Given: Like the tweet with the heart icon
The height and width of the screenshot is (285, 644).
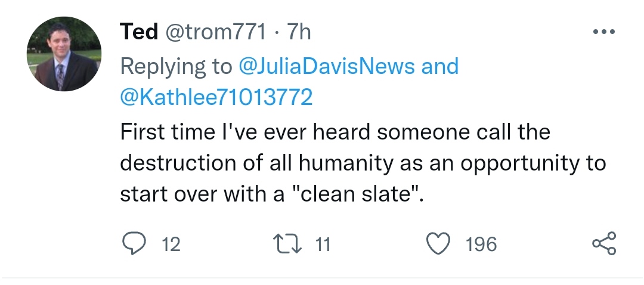Looking at the screenshot, I should (439, 243).
